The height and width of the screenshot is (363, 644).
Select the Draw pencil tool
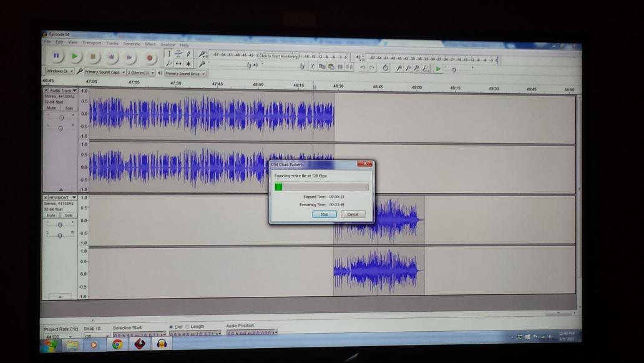[x=188, y=54]
